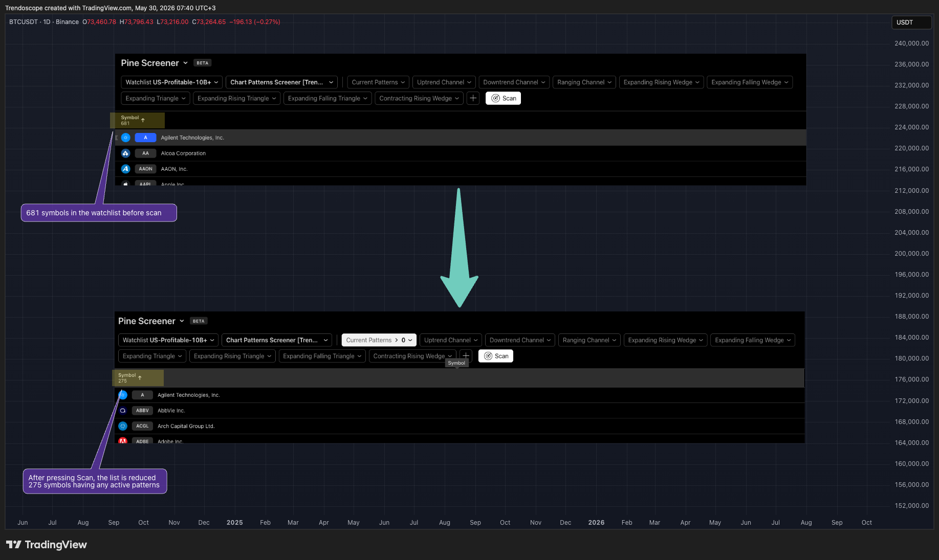Select the AA ticker badge

(x=145, y=153)
